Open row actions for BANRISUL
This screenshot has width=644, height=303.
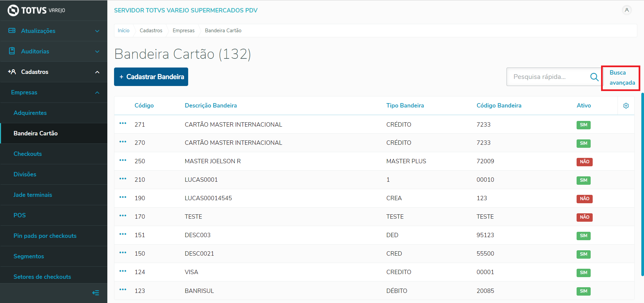[123, 290]
